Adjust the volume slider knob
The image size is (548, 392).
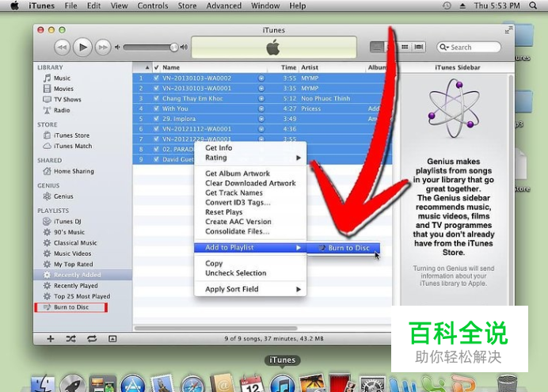point(173,48)
